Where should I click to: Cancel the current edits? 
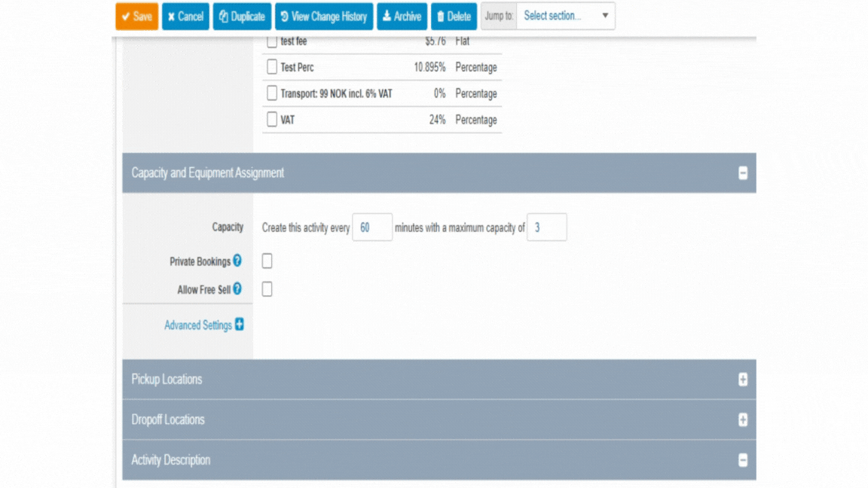coord(185,17)
